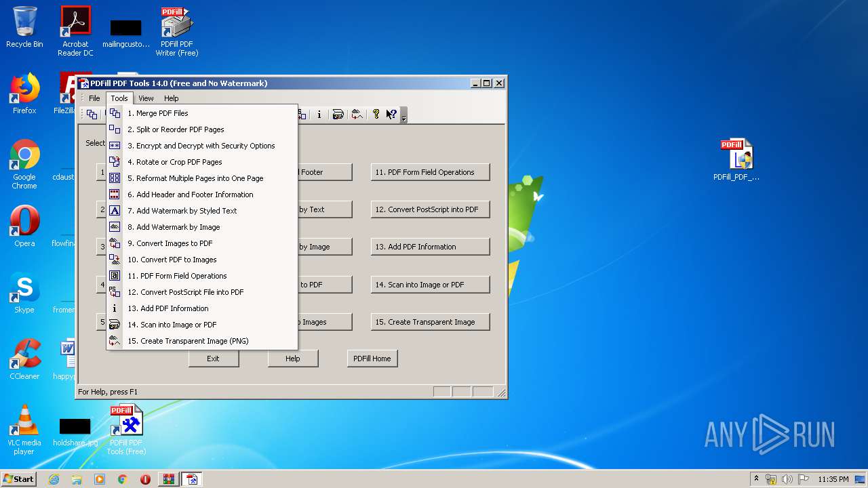Click the volume speaker tray icon

pos(787,479)
